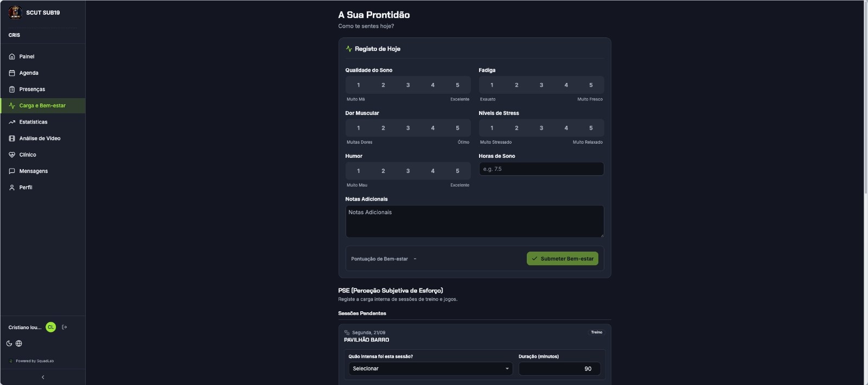Set Humor rating to 5
Image resolution: width=868 pixels, height=385 pixels.
pyautogui.click(x=457, y=171)
